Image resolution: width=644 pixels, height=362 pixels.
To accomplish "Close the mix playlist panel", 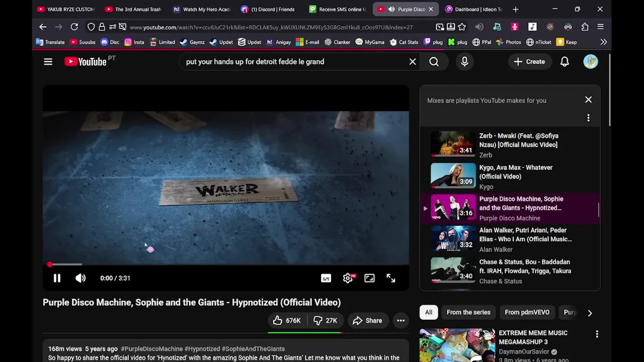I will (588, 100).
